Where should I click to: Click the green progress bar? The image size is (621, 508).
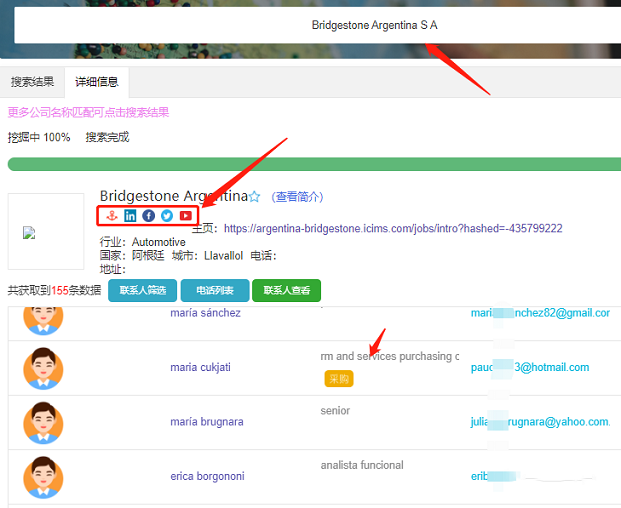coord(314,164)
